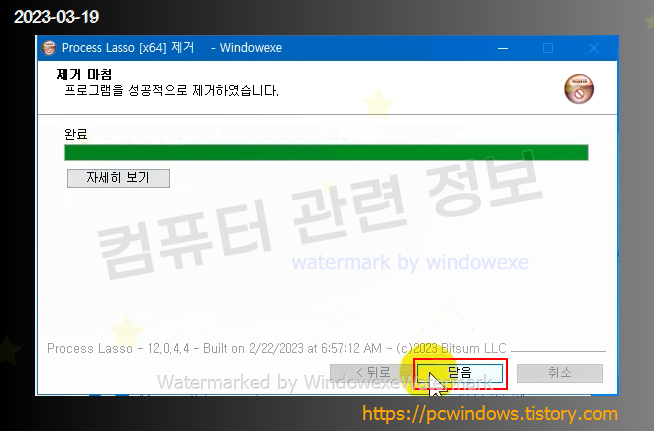The width and height of the screenshot is (654, 431).
Task: Click the 닫음 button
Action: [x=460, y=373]
